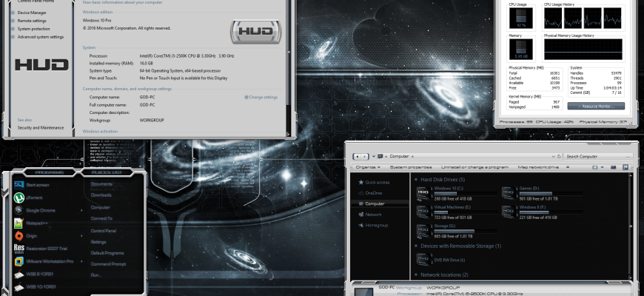
Task: Collapse the Hard Disk Drives group
Action: point(416,180)
